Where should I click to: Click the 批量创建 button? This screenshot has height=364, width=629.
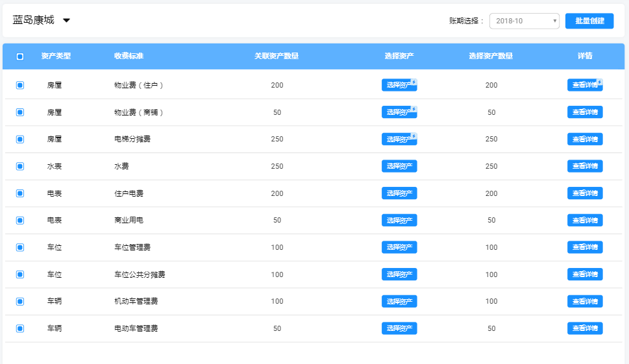point(589,21)
